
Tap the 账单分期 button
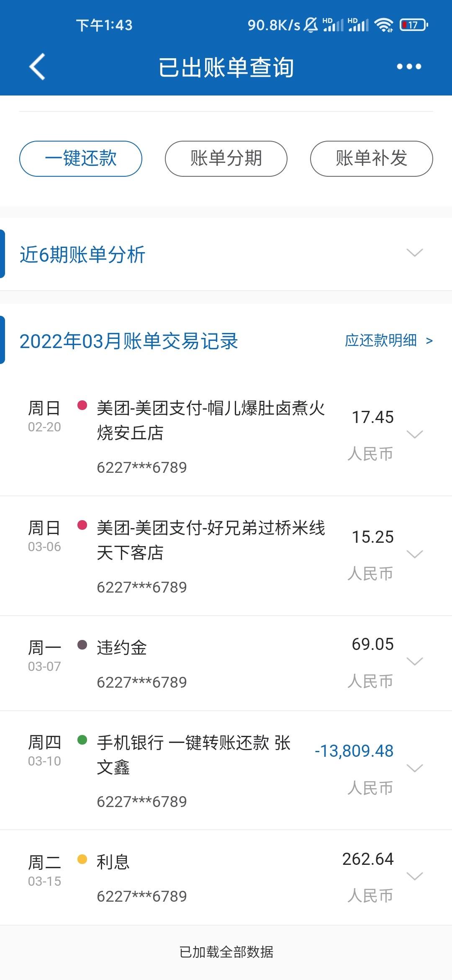226,159
